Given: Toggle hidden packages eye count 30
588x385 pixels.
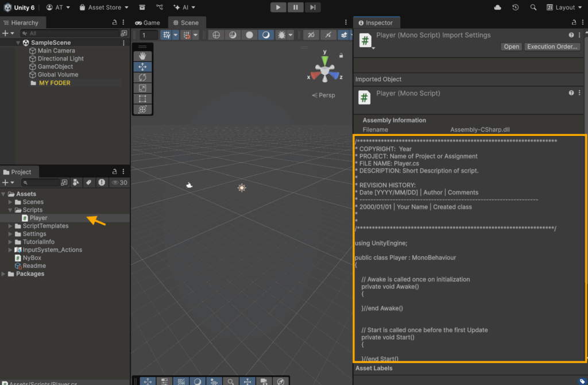Looking at the screenshot, I should tap(119, 182).
